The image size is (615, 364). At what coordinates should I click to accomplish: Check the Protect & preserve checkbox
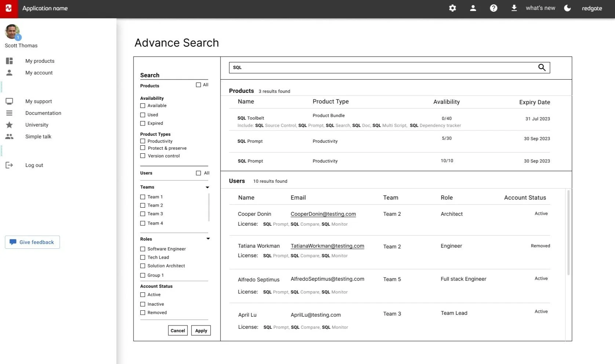(143, 148)
